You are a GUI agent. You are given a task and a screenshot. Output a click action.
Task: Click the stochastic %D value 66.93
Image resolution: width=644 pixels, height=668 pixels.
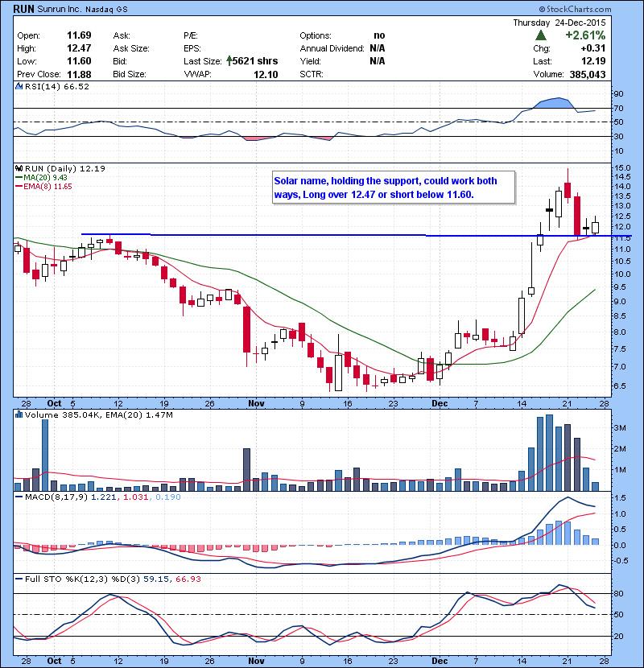click(x=188, y=579)
